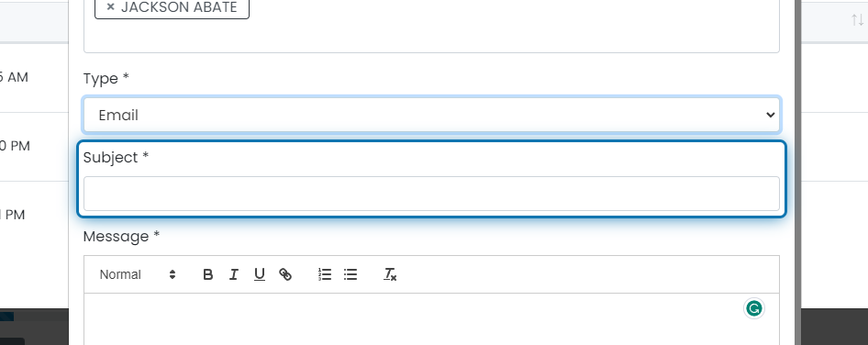Open the Type dropdown showing Email
The image size is (868, 345).
431,116
